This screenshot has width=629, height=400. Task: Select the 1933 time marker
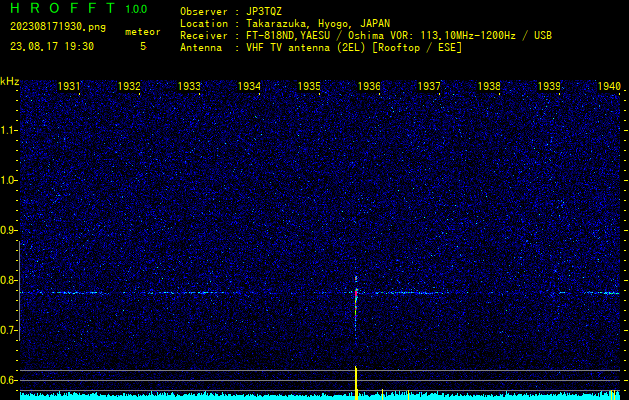[189, 87]
